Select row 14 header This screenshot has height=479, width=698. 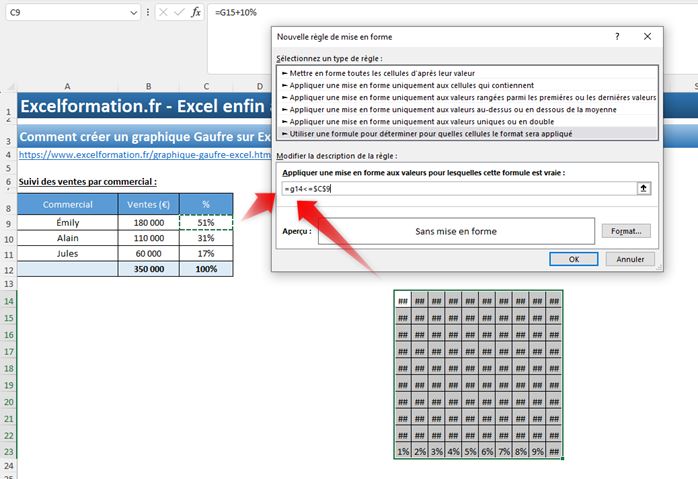pos(8,301)
